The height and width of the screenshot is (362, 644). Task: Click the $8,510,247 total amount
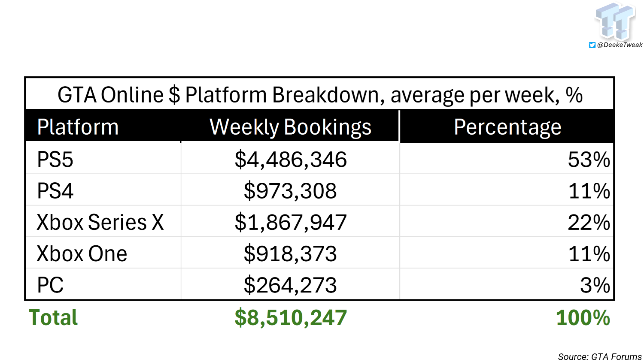tap(291, 318)
